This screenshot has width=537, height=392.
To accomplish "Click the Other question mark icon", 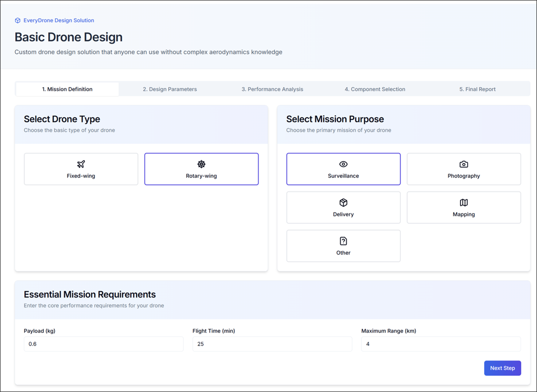I will pos(343,241).
